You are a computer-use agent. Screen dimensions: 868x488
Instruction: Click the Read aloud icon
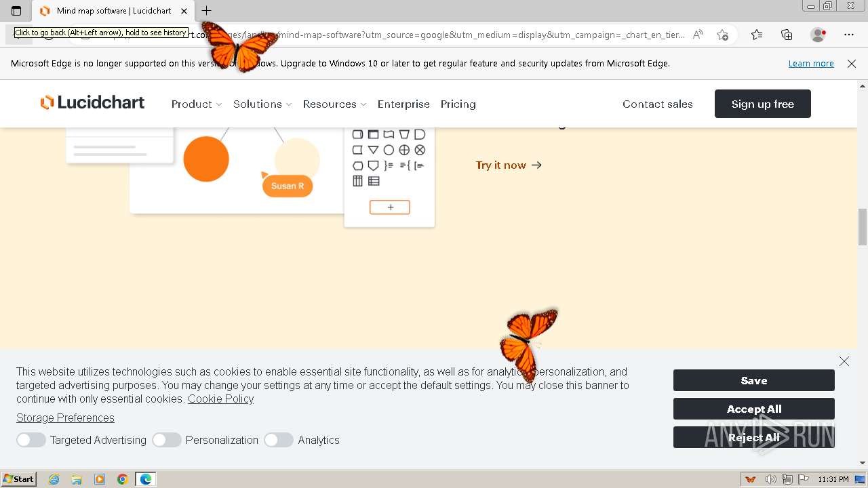tap(698, 35)
